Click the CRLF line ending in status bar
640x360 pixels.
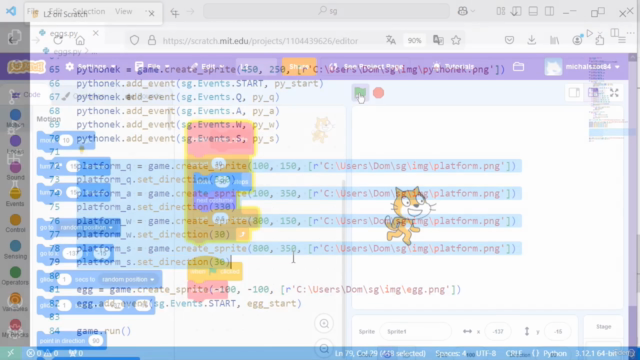click(x=514, y=353)
